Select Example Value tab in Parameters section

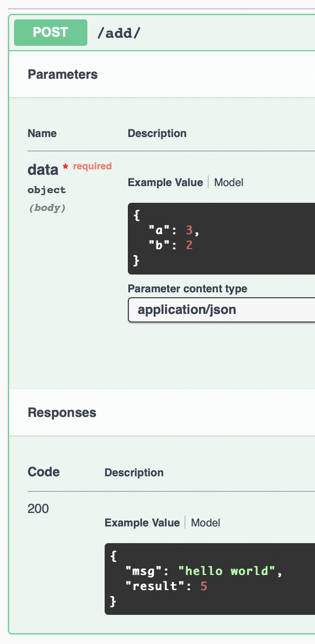pyautogui.click(x=166, y=182)
